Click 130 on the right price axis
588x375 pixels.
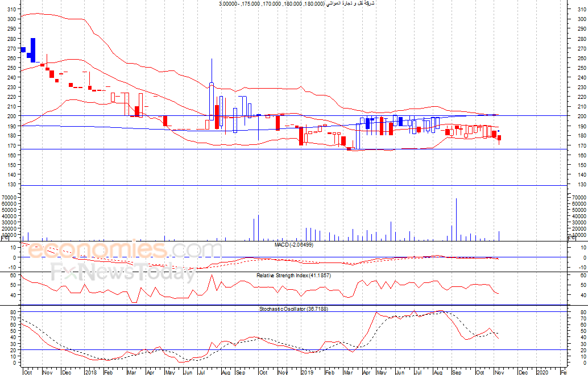pos(582,185)
